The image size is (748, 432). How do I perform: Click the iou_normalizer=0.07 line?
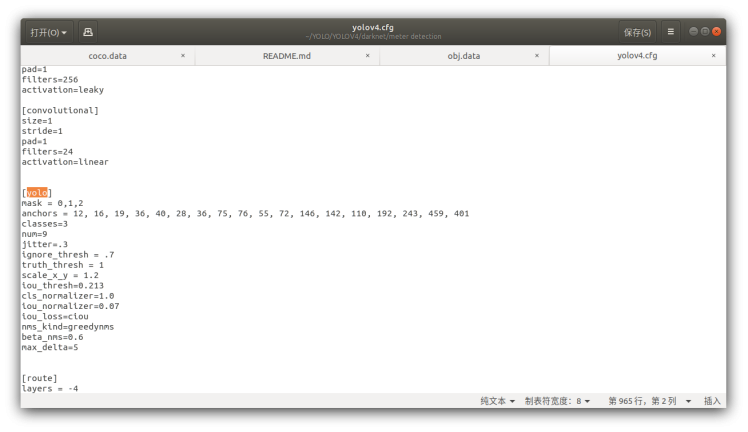[x=71, y=306]
